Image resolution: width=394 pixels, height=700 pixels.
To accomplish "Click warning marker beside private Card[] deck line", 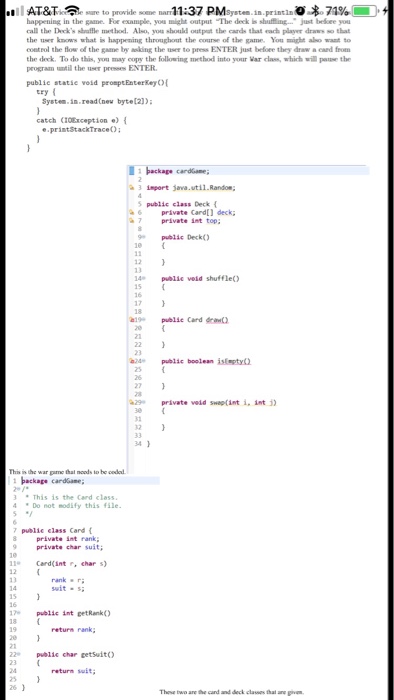I will tap(131, 212).
